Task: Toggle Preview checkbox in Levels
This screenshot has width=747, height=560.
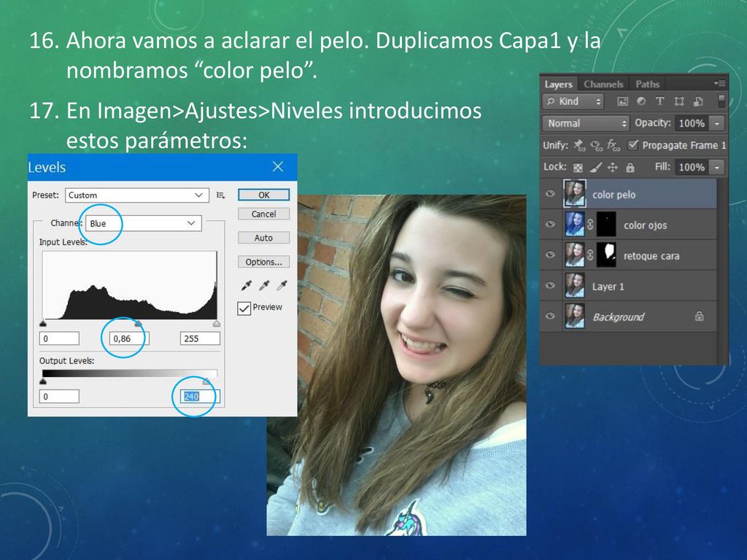Action: [x=244, y=308]
